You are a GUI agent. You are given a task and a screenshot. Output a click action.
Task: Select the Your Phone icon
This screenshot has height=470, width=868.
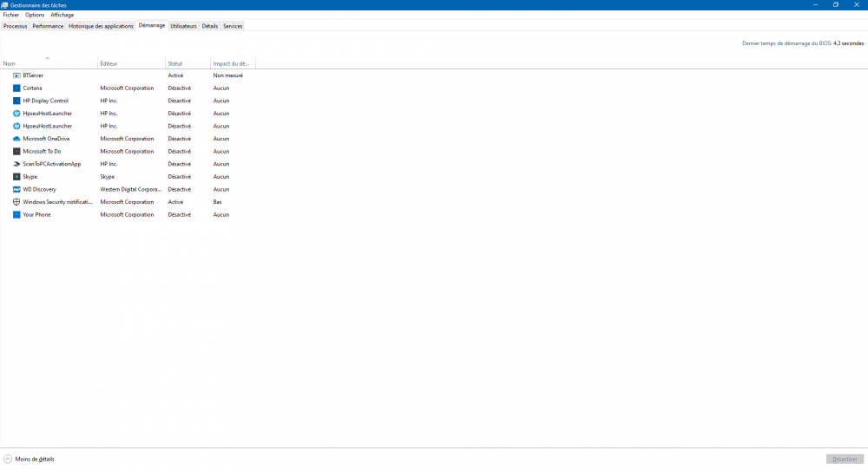coord(16,214)
